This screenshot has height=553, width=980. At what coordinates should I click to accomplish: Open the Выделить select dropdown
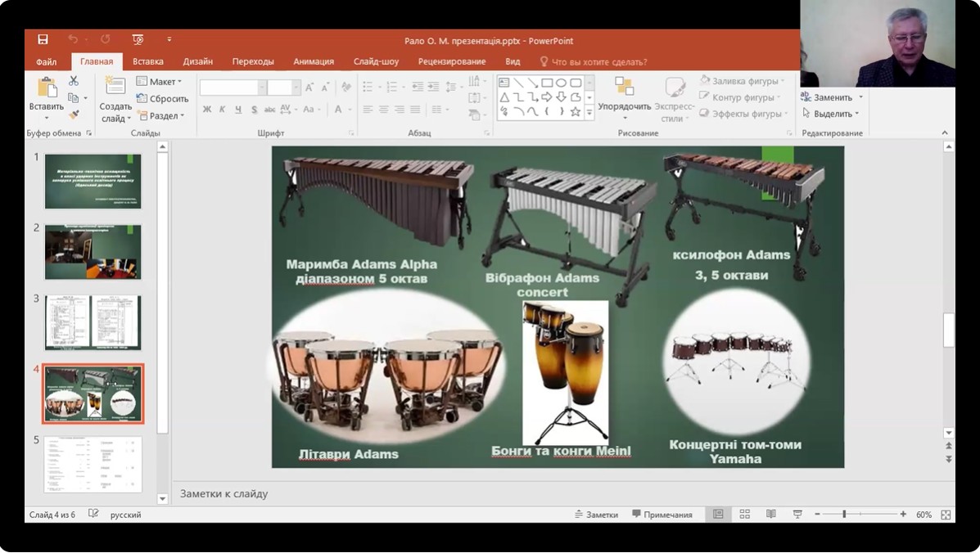[831, 114]
